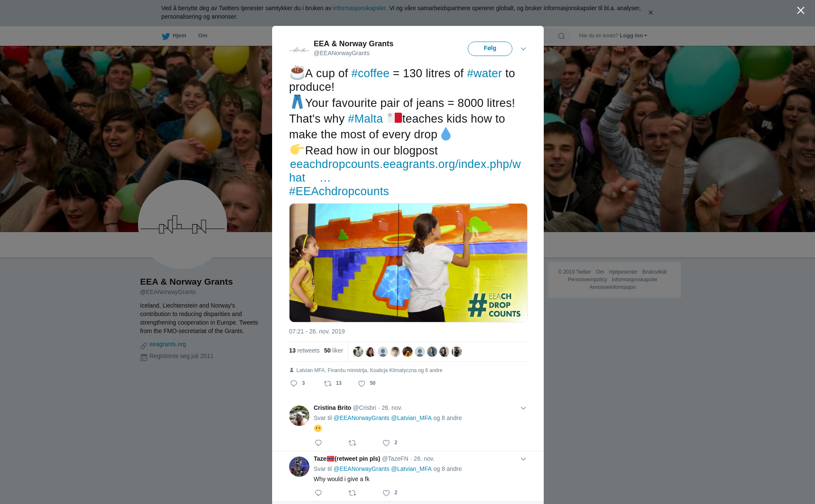Open the #coffee hashtag link
This screenshot has width=815, height=504.
pos(370,73)
